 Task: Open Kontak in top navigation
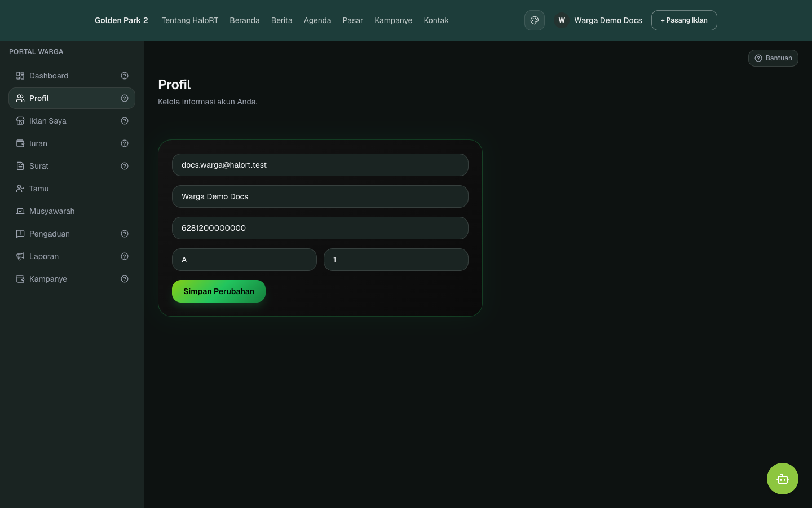coord(436,20)
